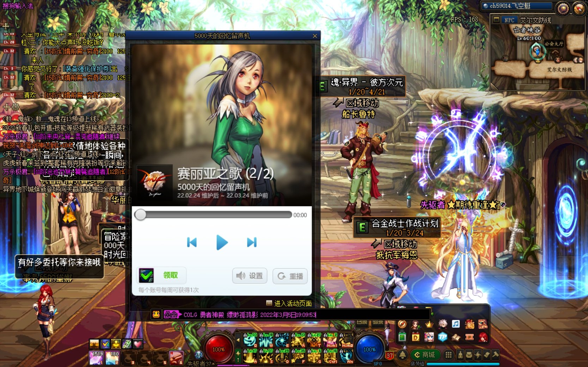Select 公会大厅 marker on minimap
588x367 pixels.
coord(553,44)
